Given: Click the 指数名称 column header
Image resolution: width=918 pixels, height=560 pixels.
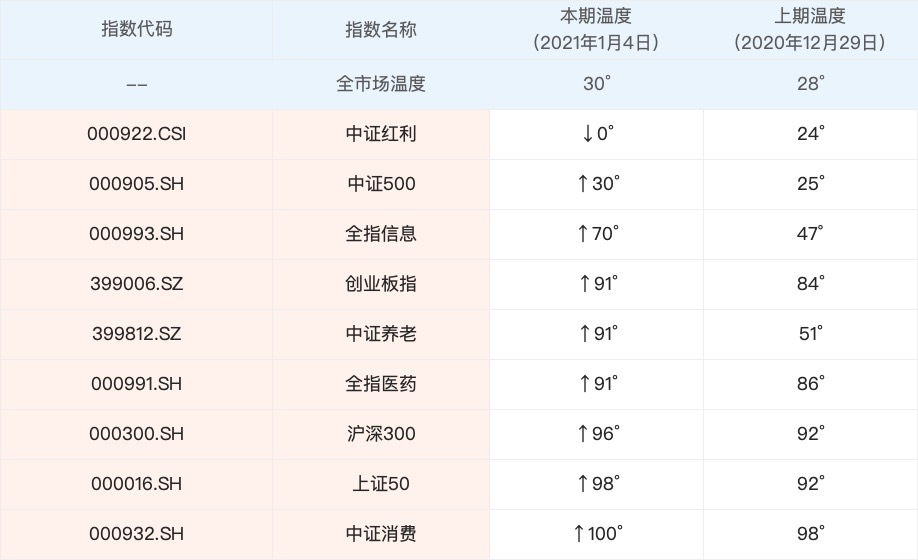Looking at the screenshot, I should (x=380, y=29).
